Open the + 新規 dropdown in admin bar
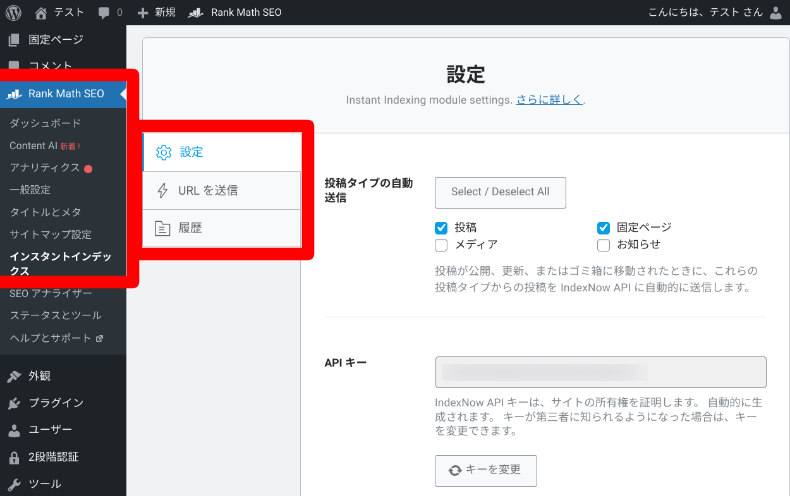 tap(156, 13)
